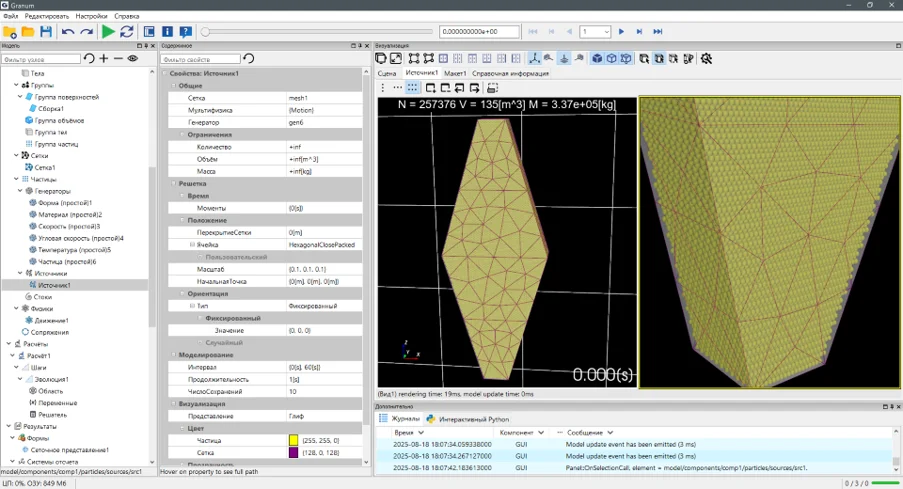
Task: Click the purple Сетка color swatch
Action: pos(293,453)
